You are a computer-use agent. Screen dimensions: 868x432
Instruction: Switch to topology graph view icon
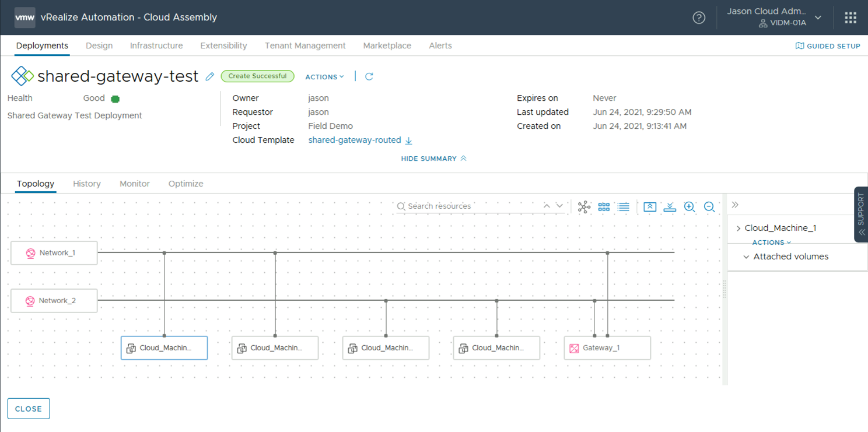point(584,207)
